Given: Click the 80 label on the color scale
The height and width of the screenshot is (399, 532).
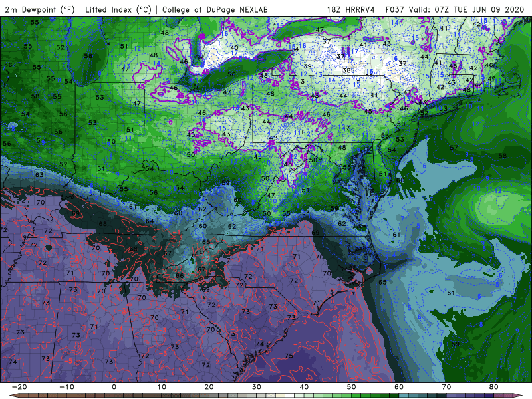Looking at the screenshot, I should point(494,387).
